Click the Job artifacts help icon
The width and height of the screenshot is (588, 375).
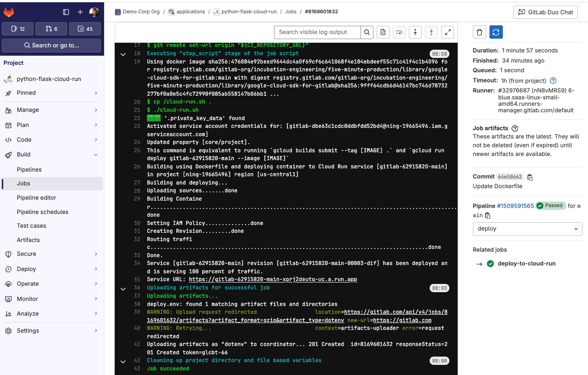[x=515, y=129]
